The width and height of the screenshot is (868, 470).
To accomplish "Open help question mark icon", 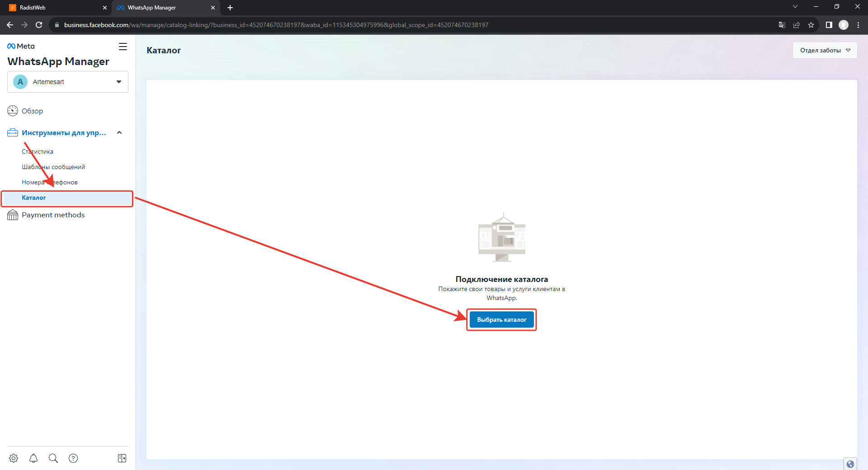I will tap(73, 458).
